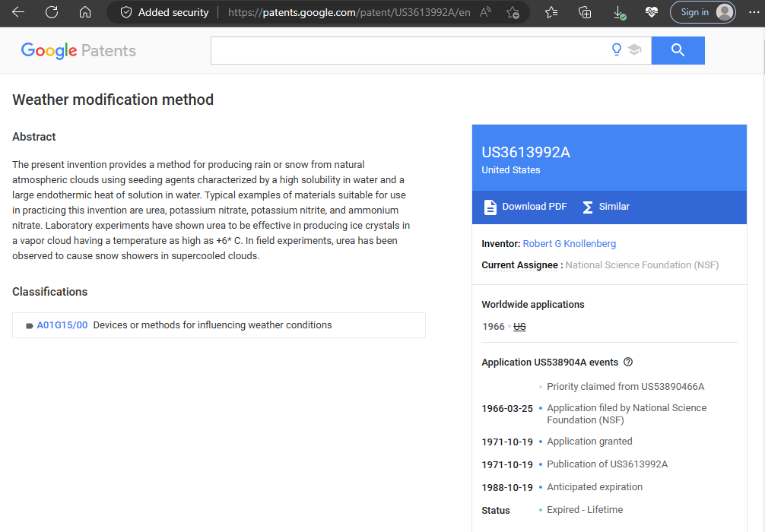The width and height of the screenshot is (765, 532).
Task: Open browser Collections
Action: coord(585,12)
